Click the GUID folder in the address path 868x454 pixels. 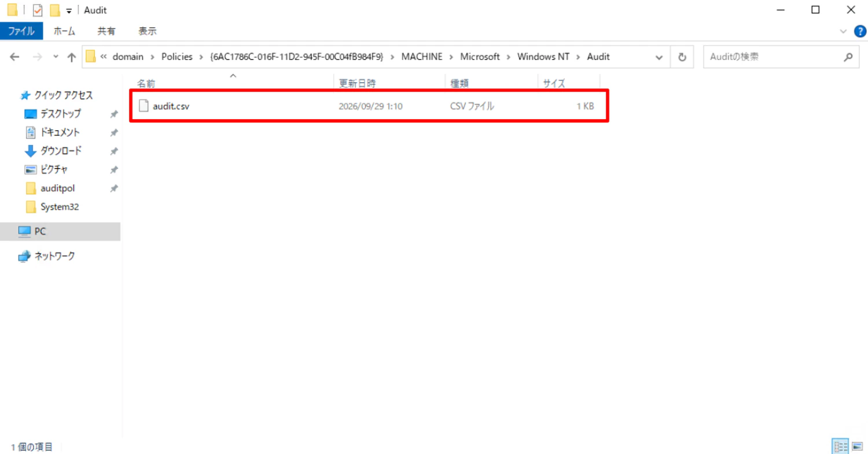click(297, 57)
